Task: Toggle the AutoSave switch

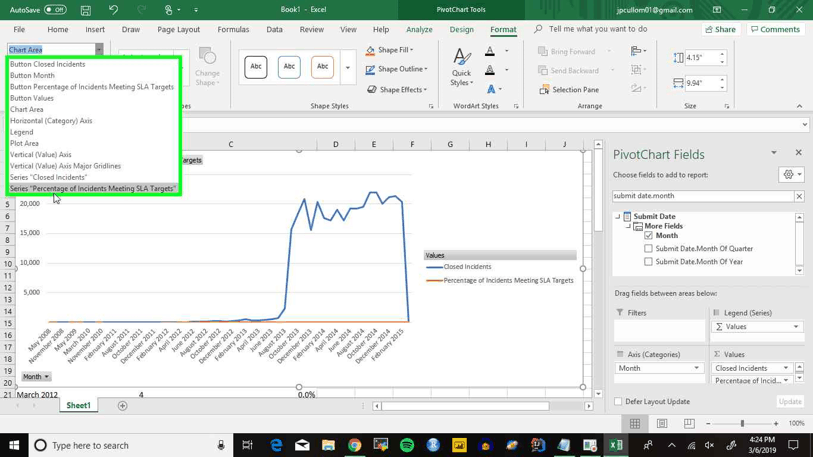Action: pyautogui.click(x=55, y=10)
